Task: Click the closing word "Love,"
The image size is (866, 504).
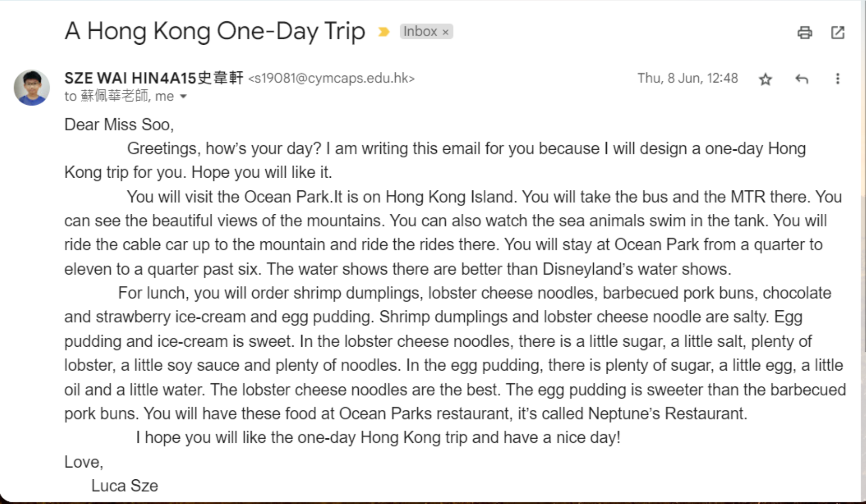Action: [x=84, y=462]
